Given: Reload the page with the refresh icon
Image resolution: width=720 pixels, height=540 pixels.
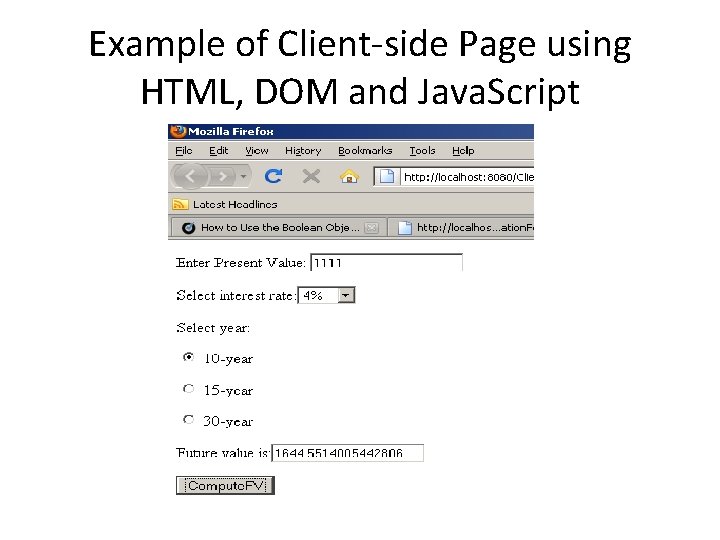Looking at the screenshot, I should tap(273, 176).
